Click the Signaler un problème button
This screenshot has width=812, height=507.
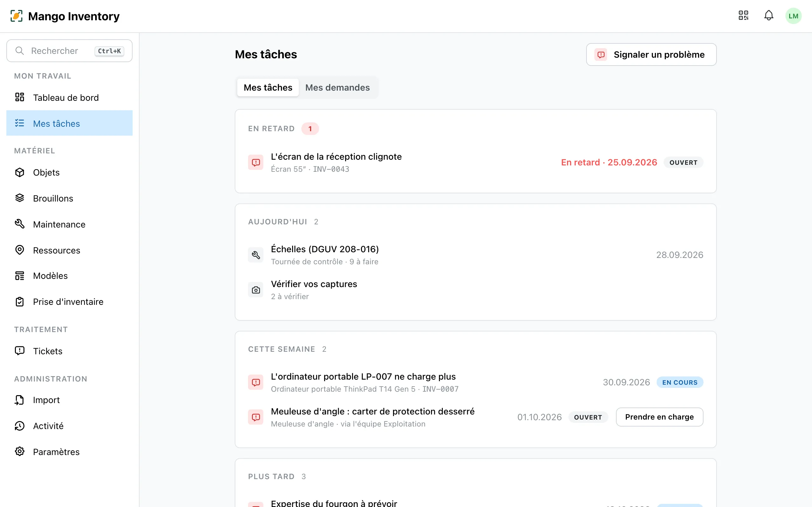pyautogui.click(x=651, y=55)
